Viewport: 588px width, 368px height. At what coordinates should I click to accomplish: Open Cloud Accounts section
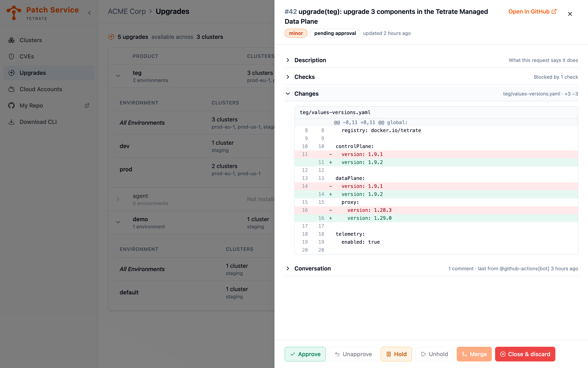click(49, 89)
